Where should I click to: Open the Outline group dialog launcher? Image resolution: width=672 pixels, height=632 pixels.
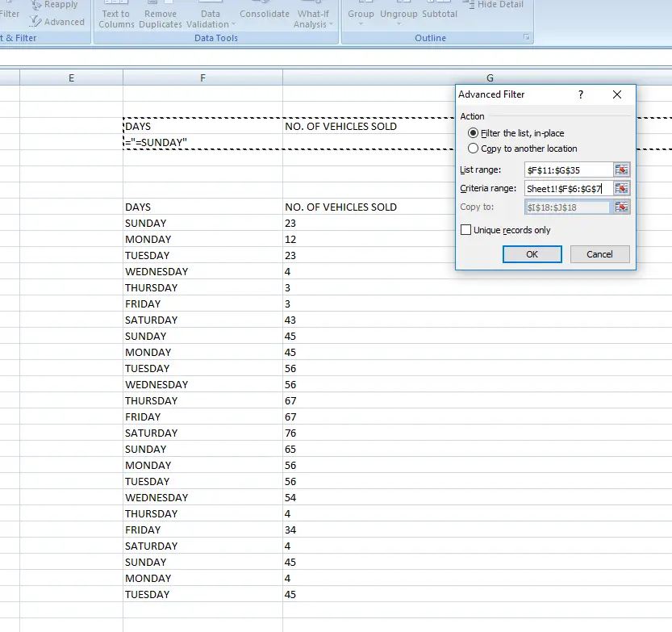pos(526,37)
